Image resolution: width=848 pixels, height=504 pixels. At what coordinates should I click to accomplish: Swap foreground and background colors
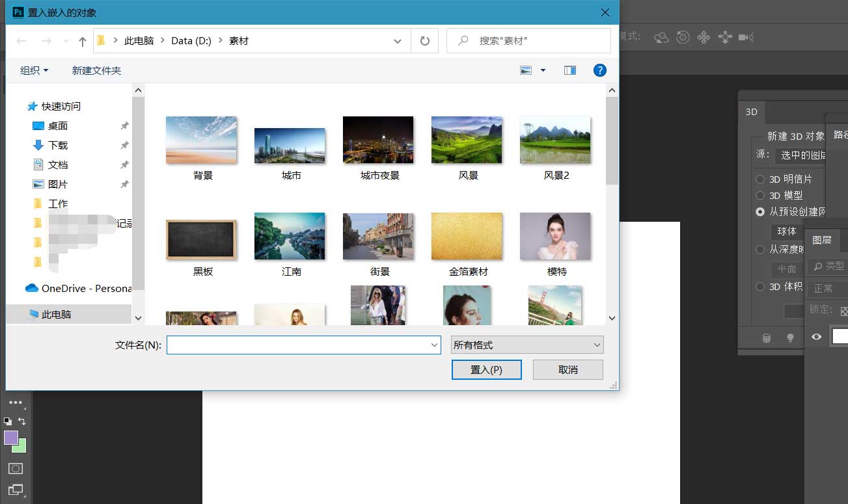(22, 421)
